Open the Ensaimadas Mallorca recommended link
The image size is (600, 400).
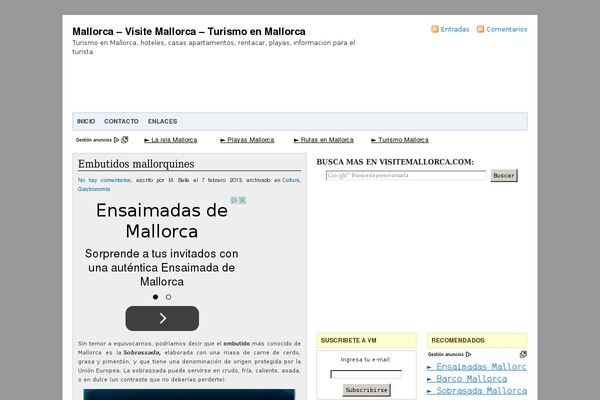click(x=477, y=367)
